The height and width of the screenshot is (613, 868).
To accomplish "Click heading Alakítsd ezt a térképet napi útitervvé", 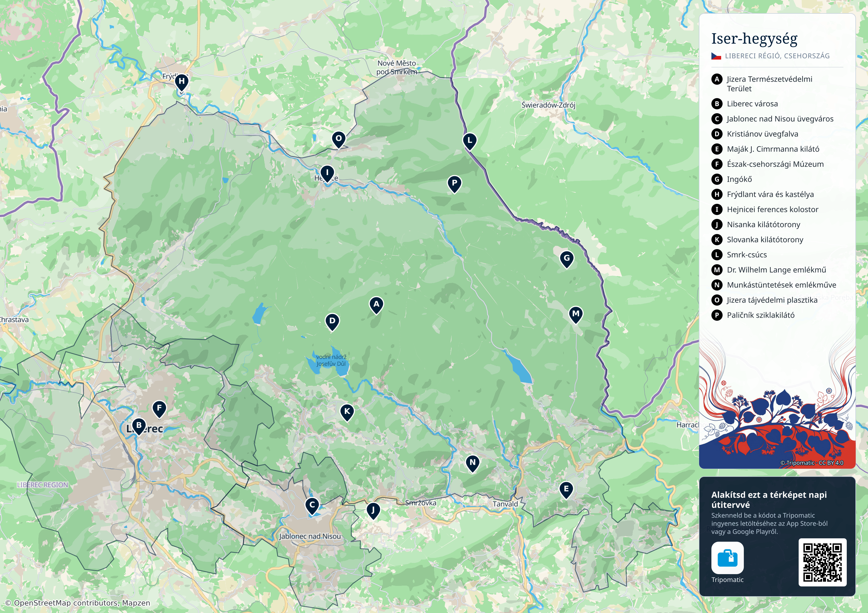I will 768,499.
